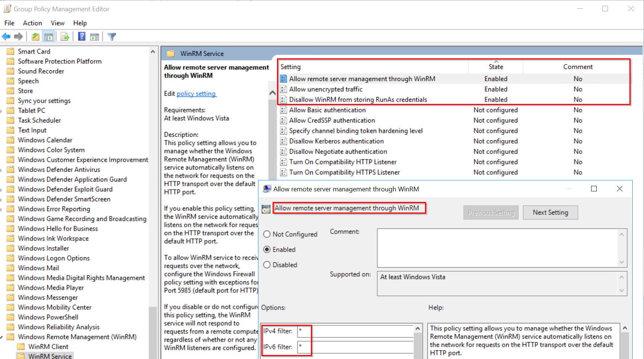
Task: Select the Allow Basic authentication setting
Action: pyautogui.click(x=327, y=110)
